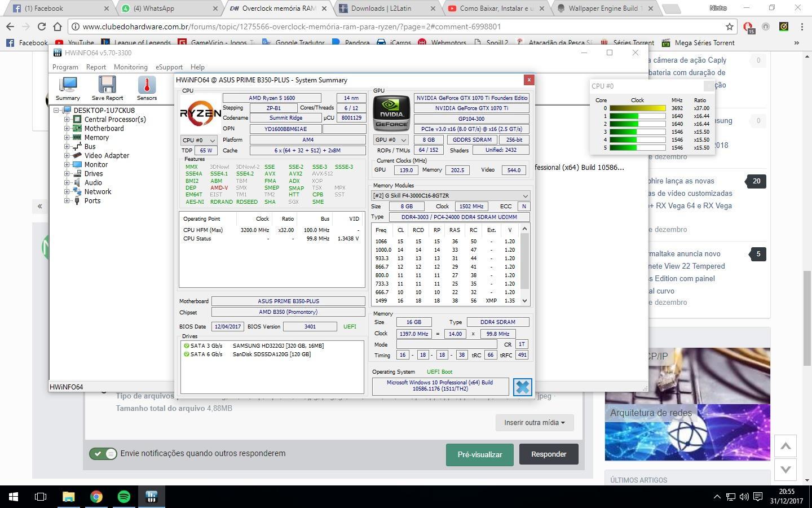The image size is (812, 508).
Task: Expand the Central Processor(s) node
Action: pyautogui.click(x=67, y=119)
